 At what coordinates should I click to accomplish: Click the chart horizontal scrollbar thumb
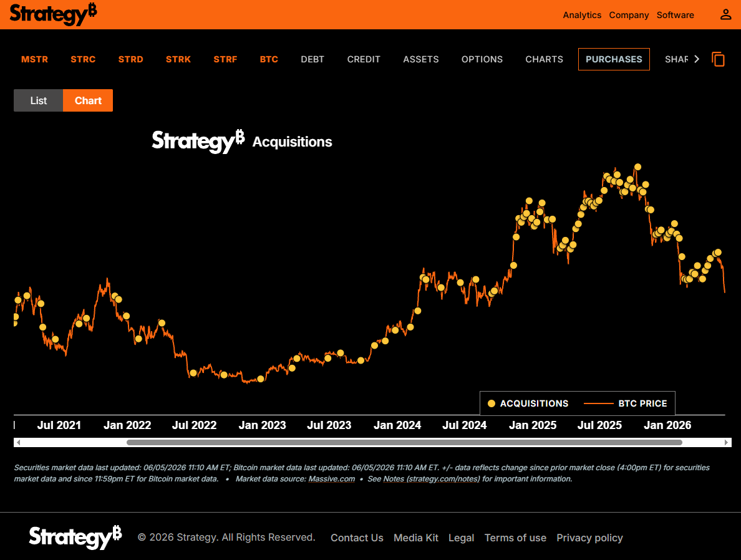(x=404, y=442)
